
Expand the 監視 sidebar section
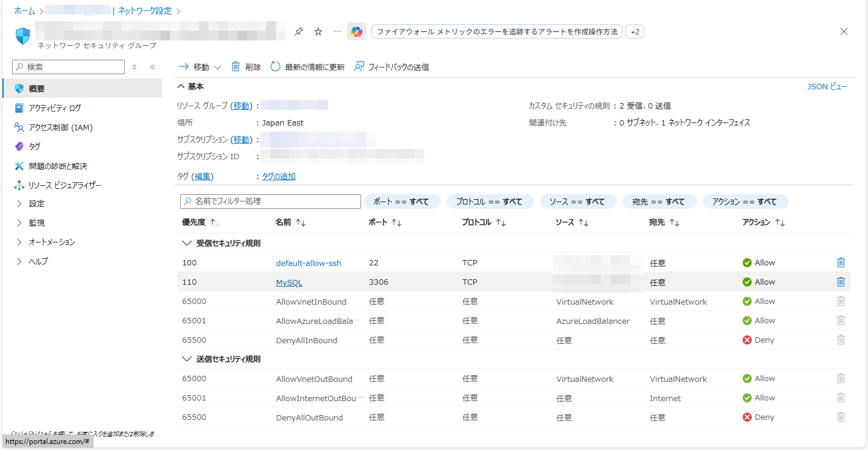tap(36, 223)
